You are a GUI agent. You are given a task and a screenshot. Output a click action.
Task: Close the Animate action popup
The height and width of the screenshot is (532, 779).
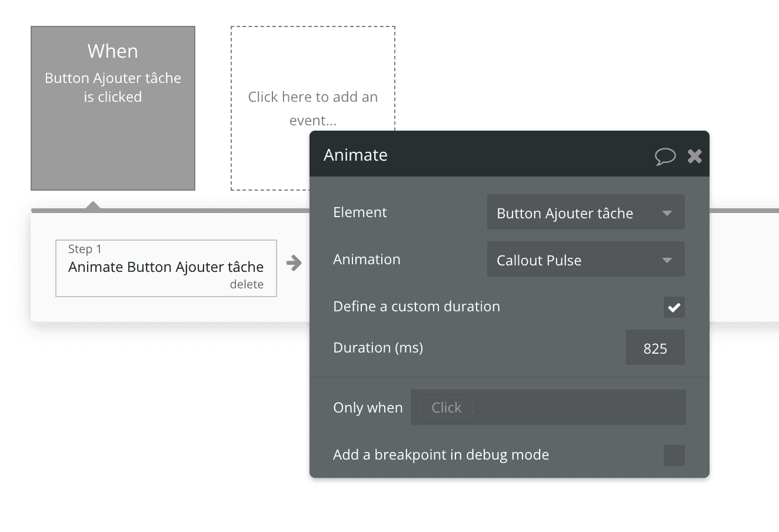pos(694,157)
